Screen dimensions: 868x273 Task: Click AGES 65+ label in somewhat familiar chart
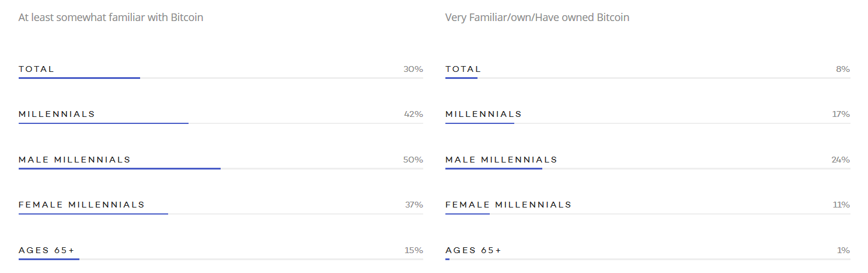[47, 250]
